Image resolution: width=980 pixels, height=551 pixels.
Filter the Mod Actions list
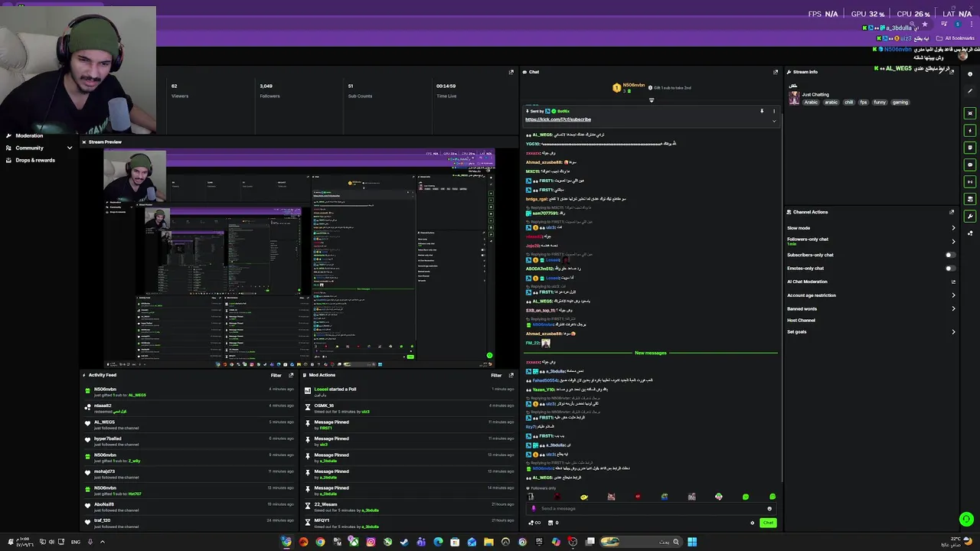496,375
